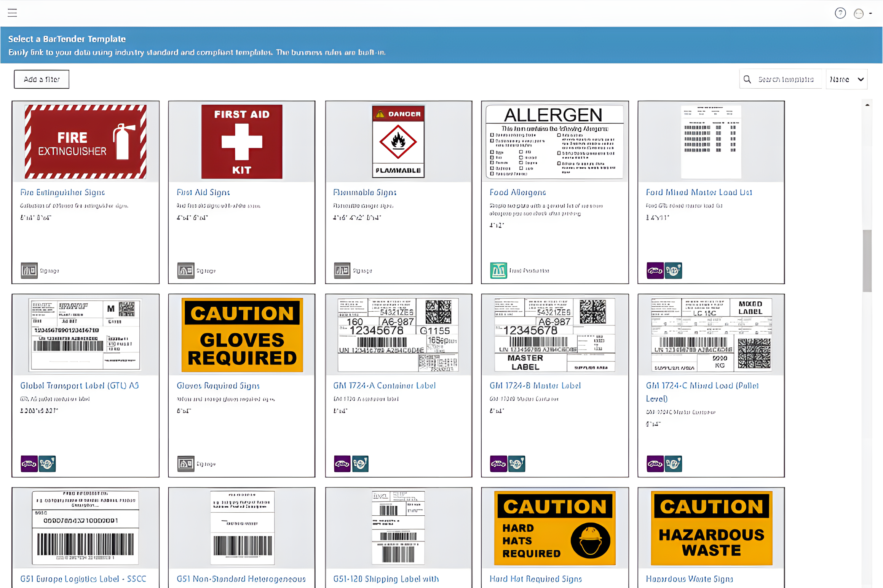Click the purple car icon under Global Transport Label
This screenshot has height=588, width=883.
coord(29,464)
